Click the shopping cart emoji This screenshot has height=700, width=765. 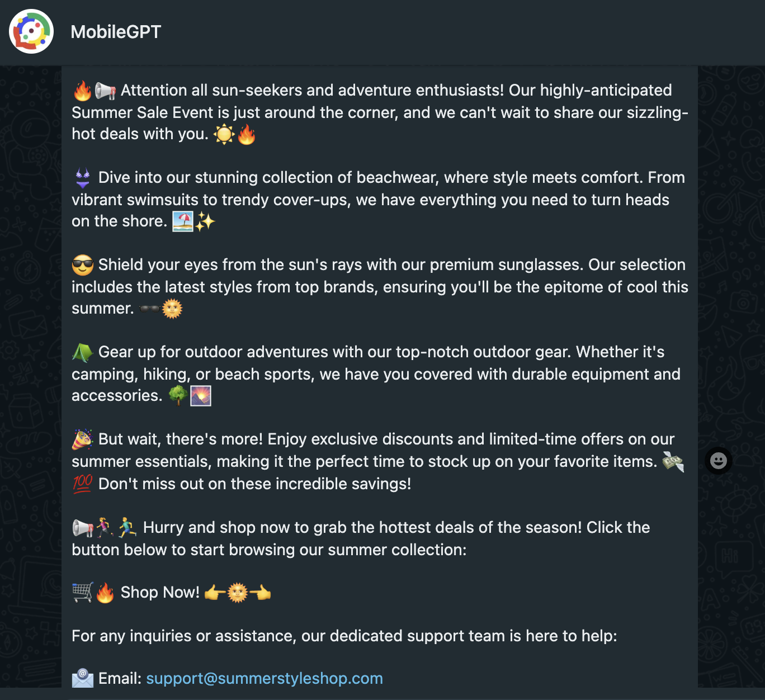click(83, 592)
